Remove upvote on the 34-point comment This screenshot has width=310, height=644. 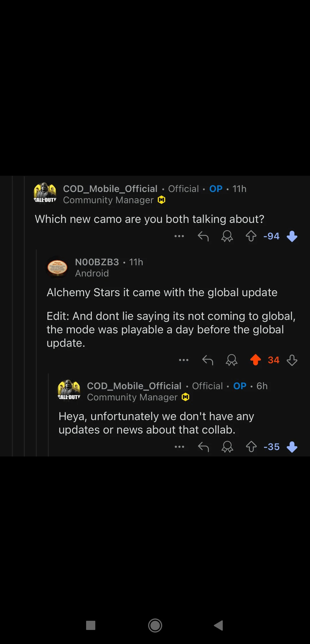(x=255, y=360)
